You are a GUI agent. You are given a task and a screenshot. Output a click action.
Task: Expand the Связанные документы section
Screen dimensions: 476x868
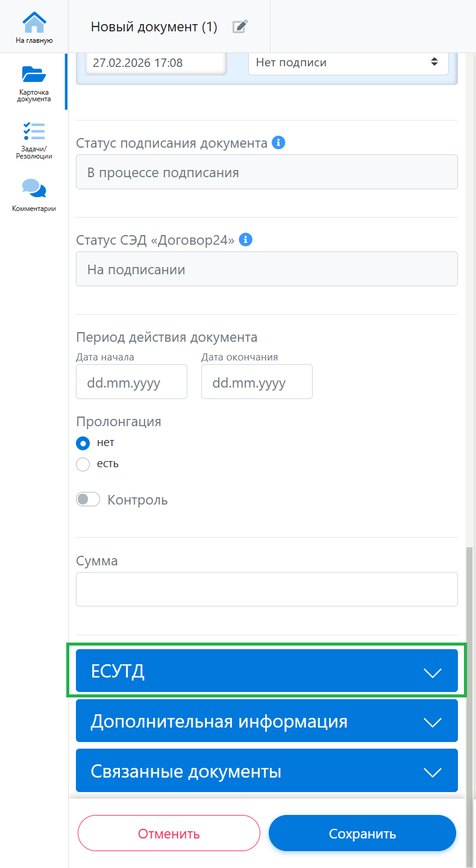click(x=266, y=771)
